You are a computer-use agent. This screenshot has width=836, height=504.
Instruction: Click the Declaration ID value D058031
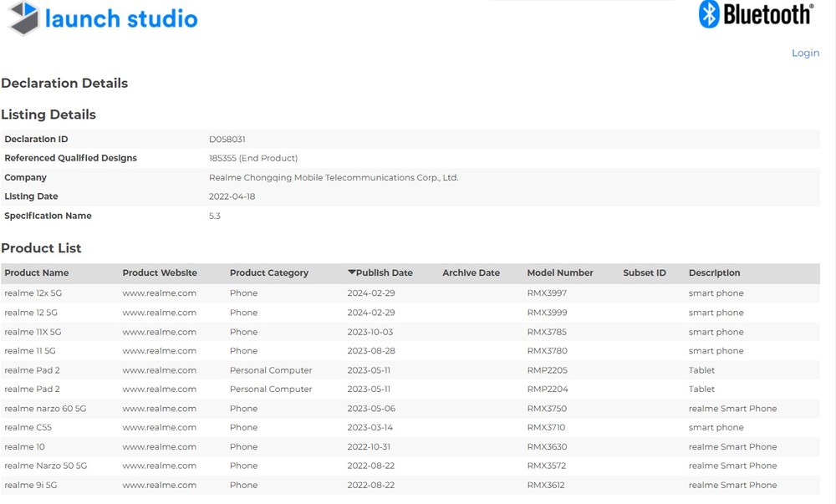(x=227, y=140)
